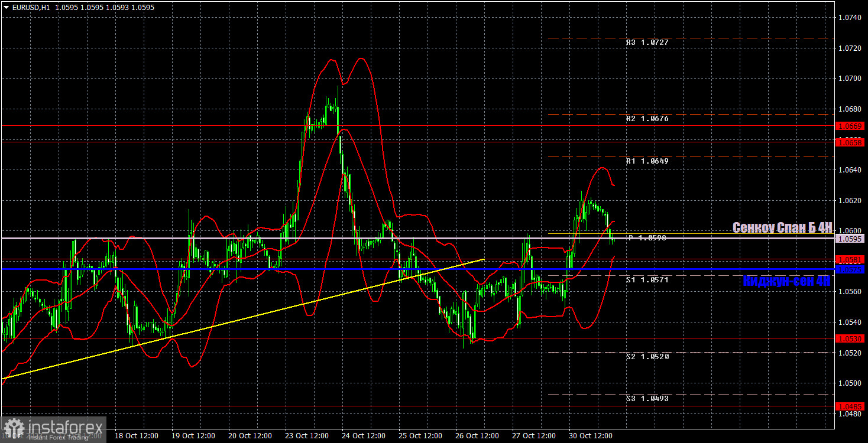Select the R3 1.0727 pivot label

(647, 43)
